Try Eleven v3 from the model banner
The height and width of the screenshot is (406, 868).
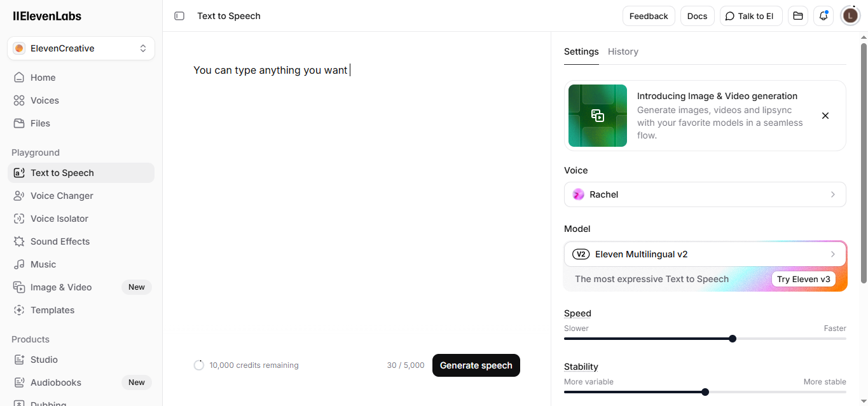804,279
